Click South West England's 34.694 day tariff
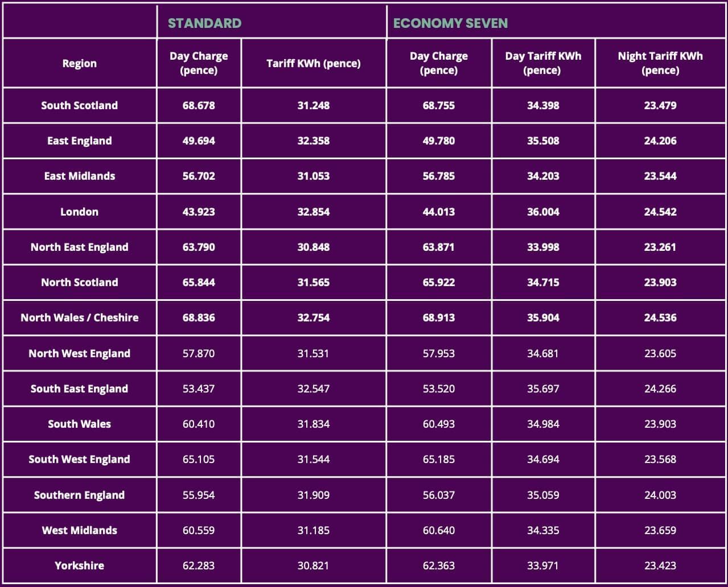The width and height of the screenshot is (728, 587). pos(543,459)
